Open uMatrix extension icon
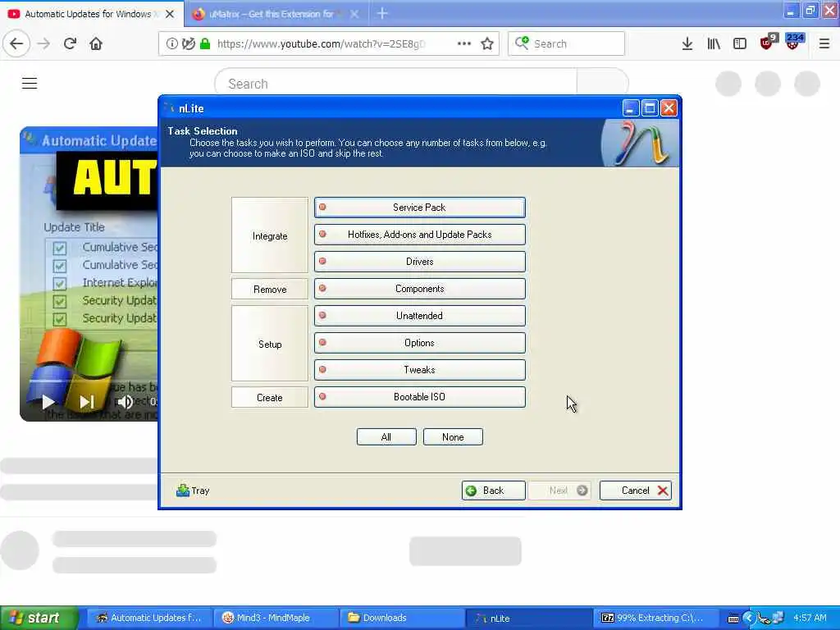 coord(793,43)
